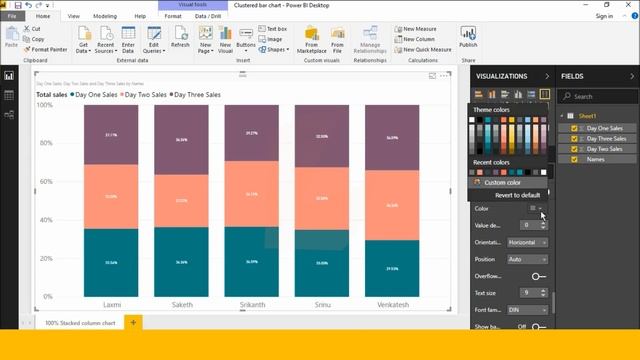Insert a Text box

273,29
